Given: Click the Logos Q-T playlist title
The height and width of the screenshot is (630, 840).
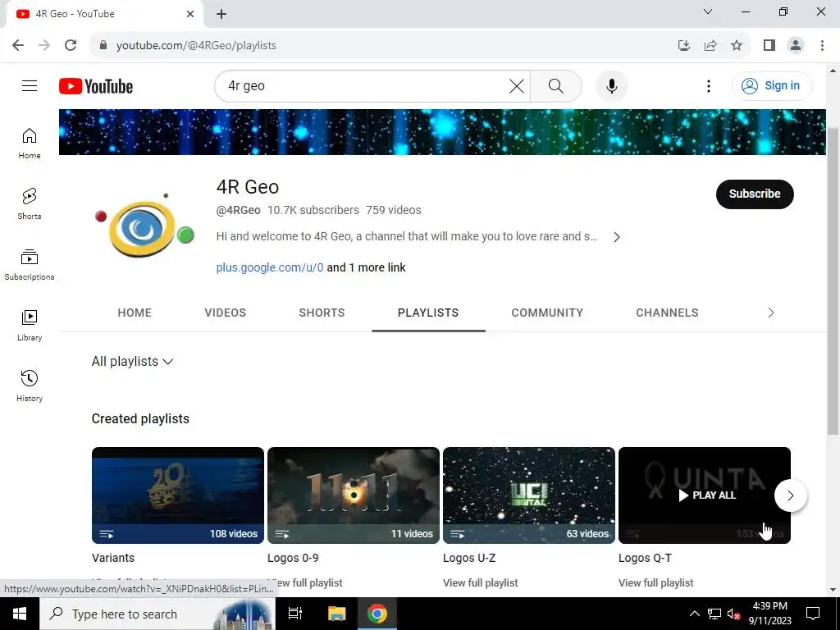Looking at the screenshot, I should pyautogui.click(x=645, y=558).
